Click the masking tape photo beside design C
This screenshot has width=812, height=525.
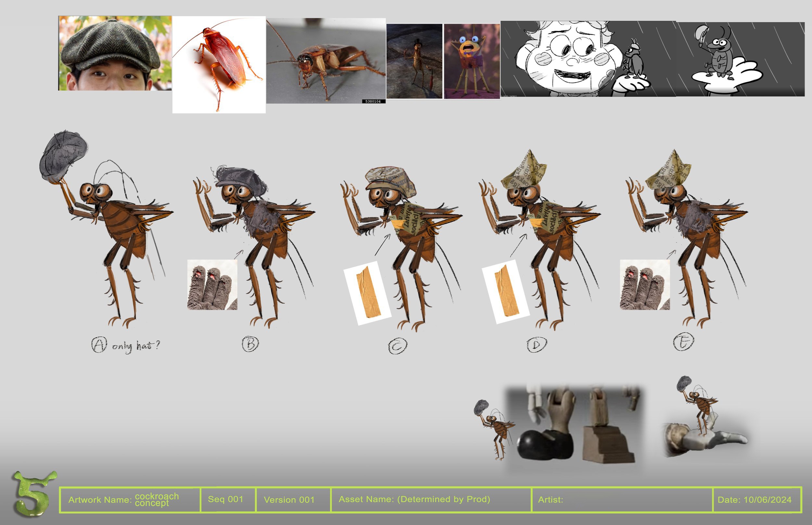(x=367, y=293)
